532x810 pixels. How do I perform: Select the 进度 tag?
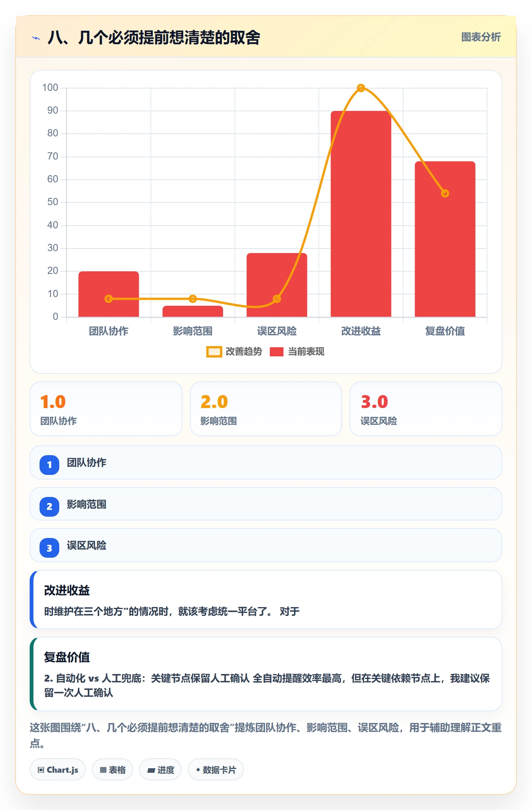[160, 770]
